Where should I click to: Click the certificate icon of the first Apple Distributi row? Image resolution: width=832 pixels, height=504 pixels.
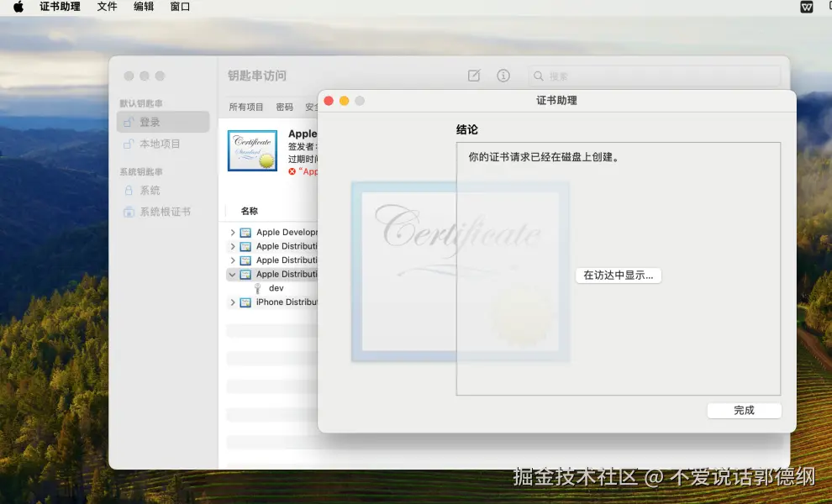coord(245,246)
